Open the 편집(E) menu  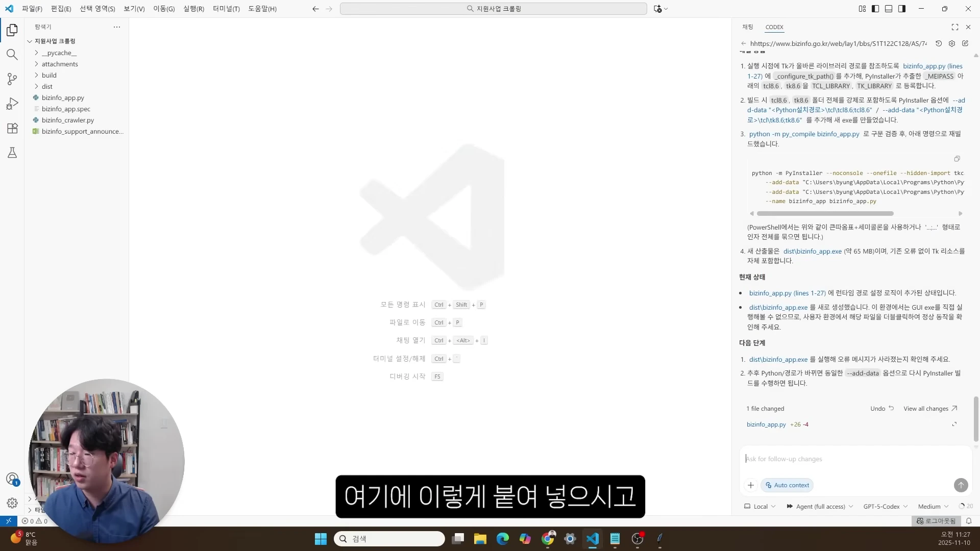[61, 9]
